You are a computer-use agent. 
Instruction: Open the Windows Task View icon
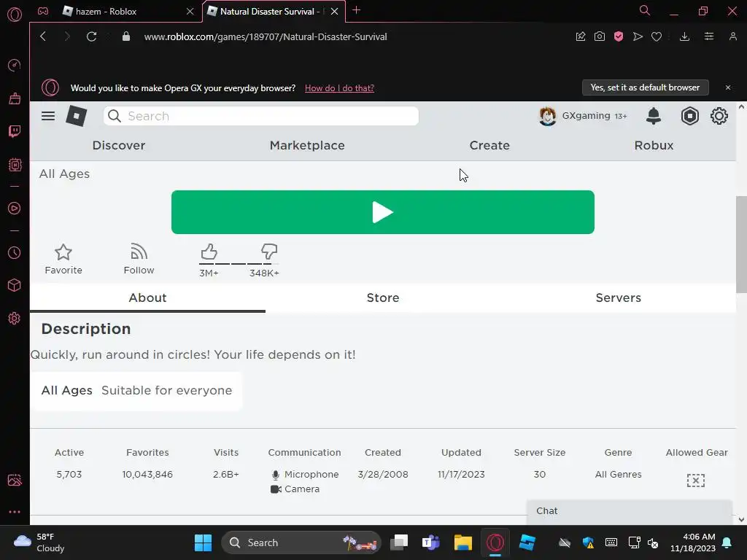(x=399, y=542)
